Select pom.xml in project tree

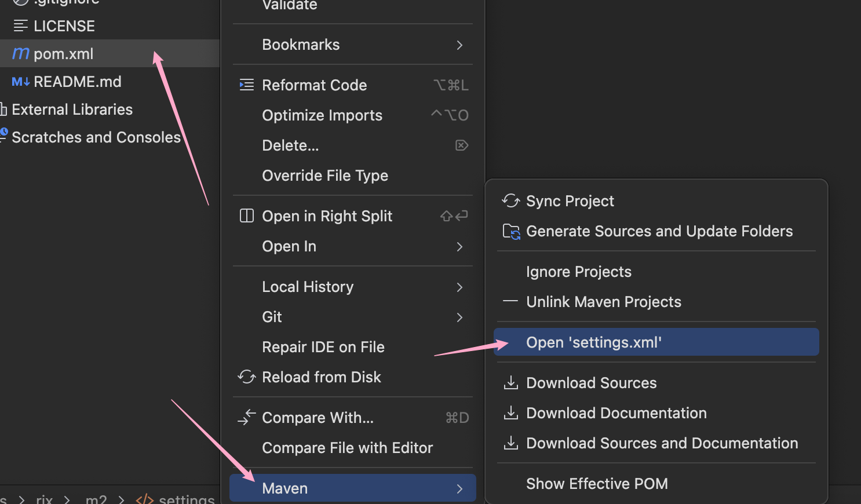pos(110,53)
